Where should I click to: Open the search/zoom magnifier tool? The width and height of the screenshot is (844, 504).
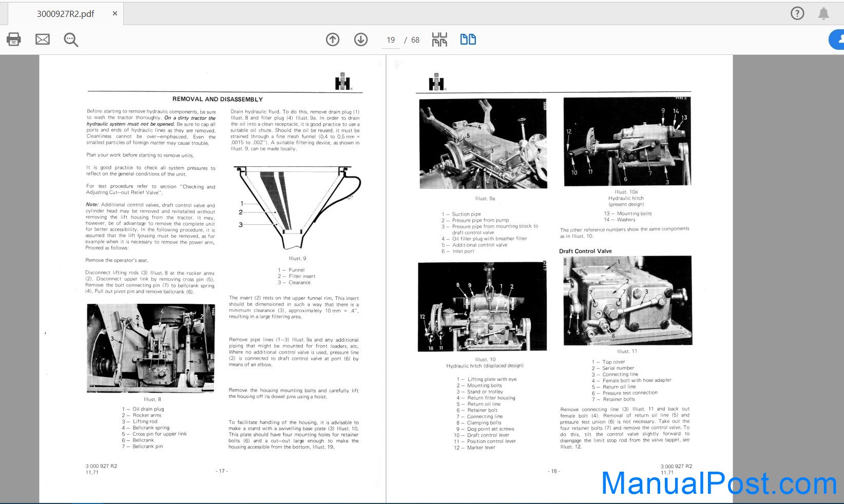[x=71, y=40]
